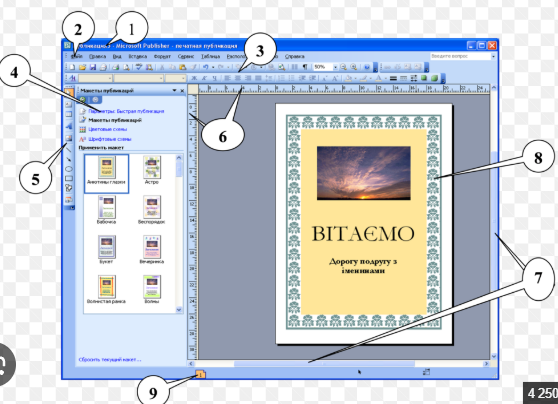Open the dash style icon

point(404,78)
